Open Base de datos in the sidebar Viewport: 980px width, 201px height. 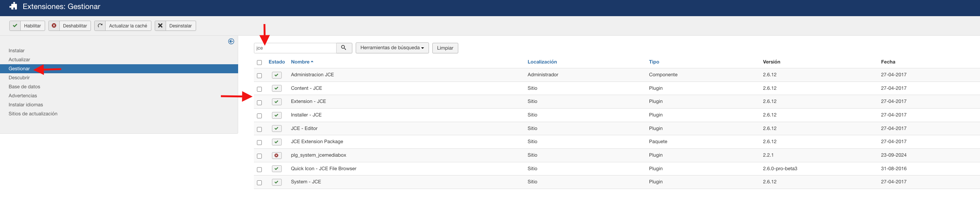(24, 86)
